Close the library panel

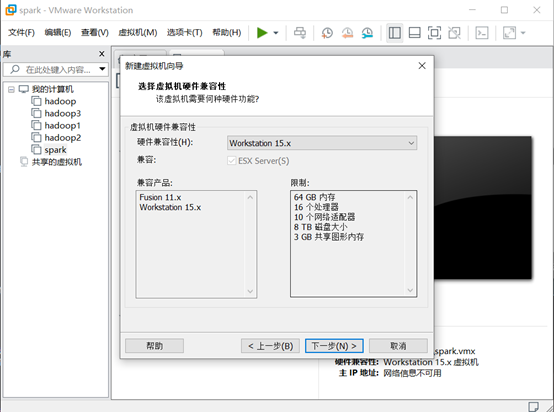coord(102,54)
